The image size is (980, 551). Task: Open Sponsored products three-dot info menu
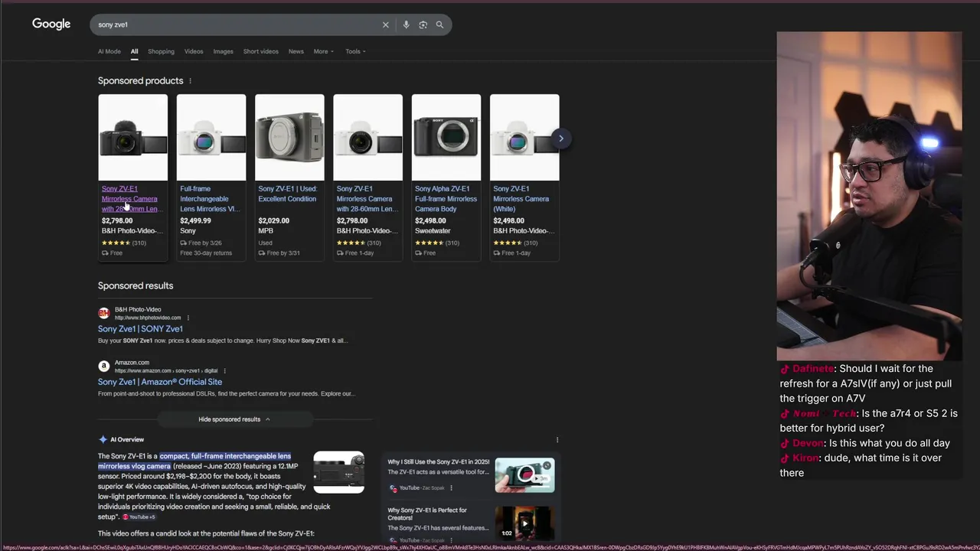pos(190,81)
